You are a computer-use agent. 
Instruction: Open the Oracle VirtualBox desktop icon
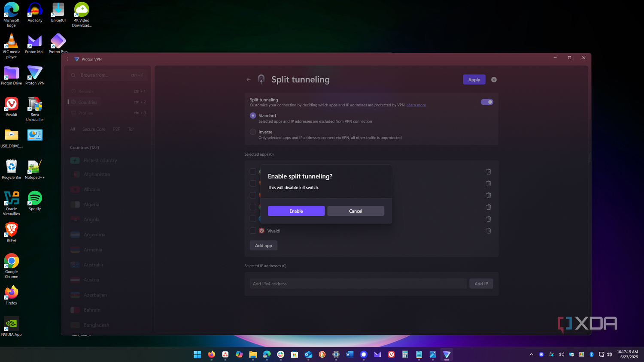(12, 203)
